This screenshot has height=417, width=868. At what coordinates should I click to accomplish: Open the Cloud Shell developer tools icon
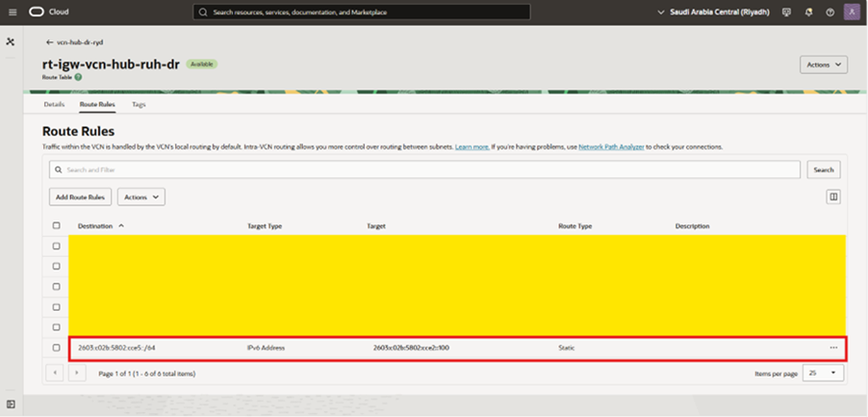(786, 13)
